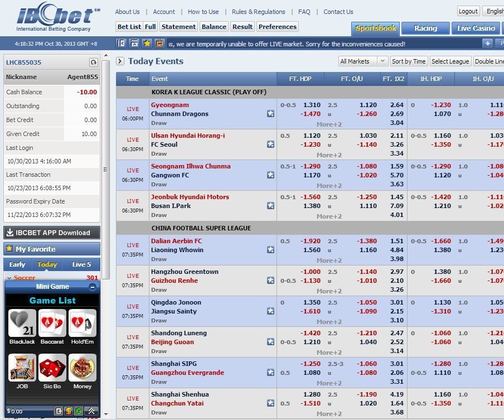The height and width of the screenshot is (420, 504).
Task: Collapse the Soccer sports category
Action: pos(9,278)
